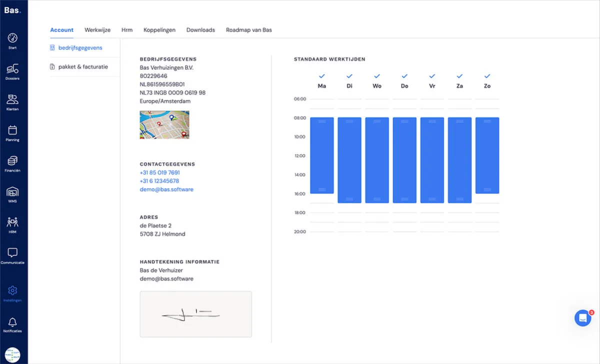Click the Di working hours block

[349, 160]
